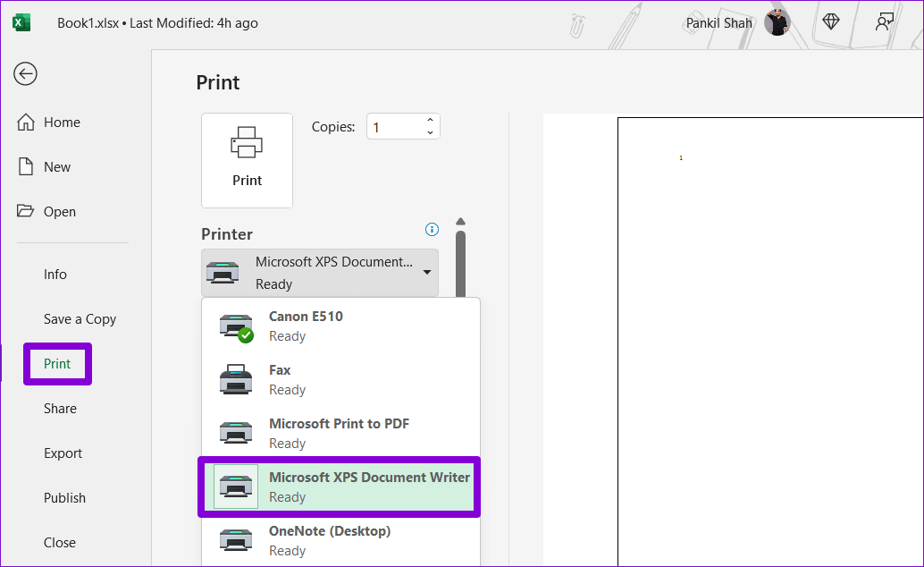Click the printer info icon
The image size is (924, 567).
tap(433, 229)
